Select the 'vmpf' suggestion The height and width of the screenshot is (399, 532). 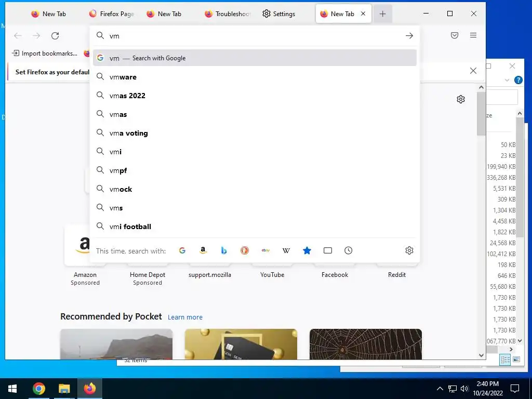point(255,170)
